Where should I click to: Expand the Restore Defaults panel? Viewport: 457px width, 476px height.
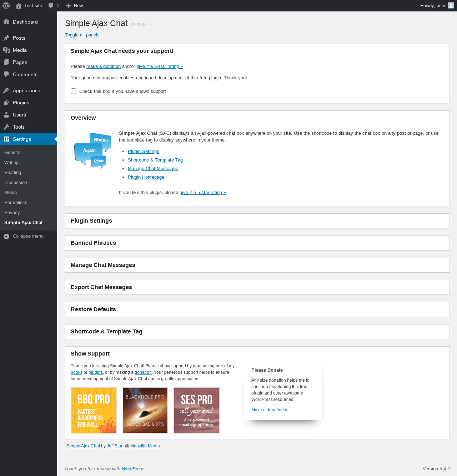(257, 309)
